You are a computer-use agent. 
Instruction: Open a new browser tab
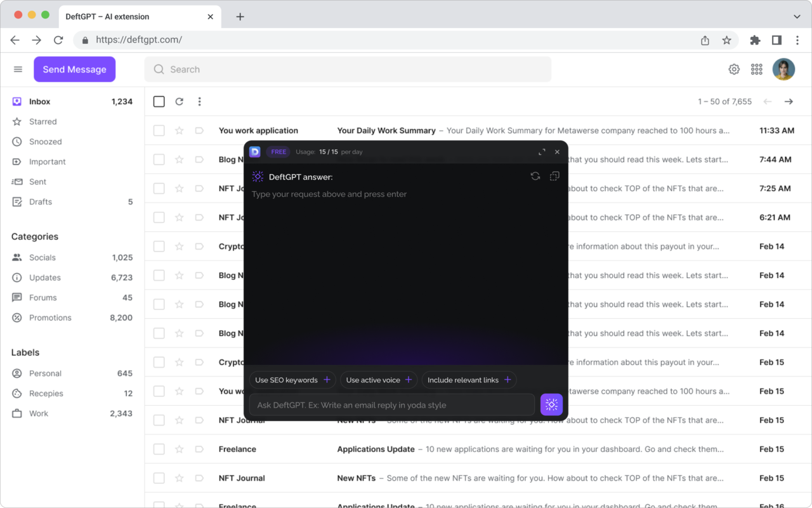click(240, 17)
